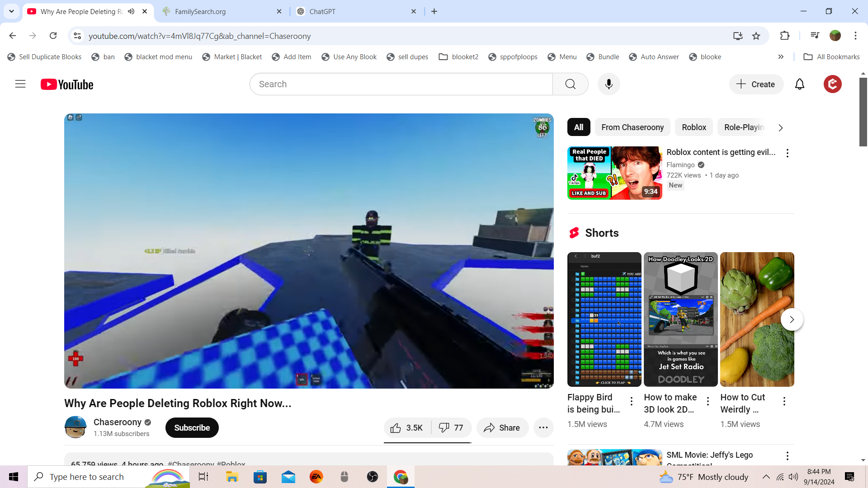Screen dimensions: 868x488
Task: Expand chip filters with right chevron
Action: click(780, 128)
